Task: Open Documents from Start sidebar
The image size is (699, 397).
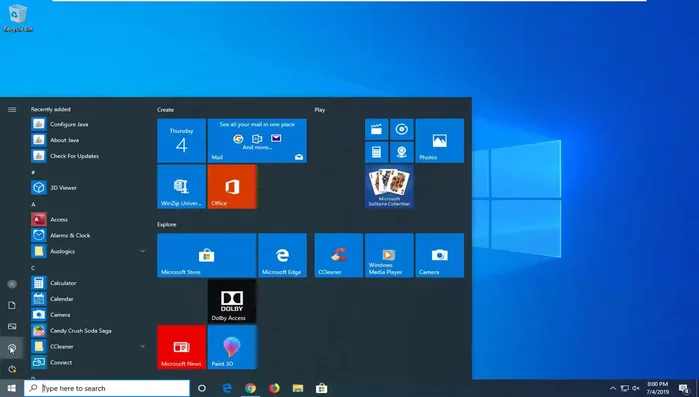Action: (12, 305)
